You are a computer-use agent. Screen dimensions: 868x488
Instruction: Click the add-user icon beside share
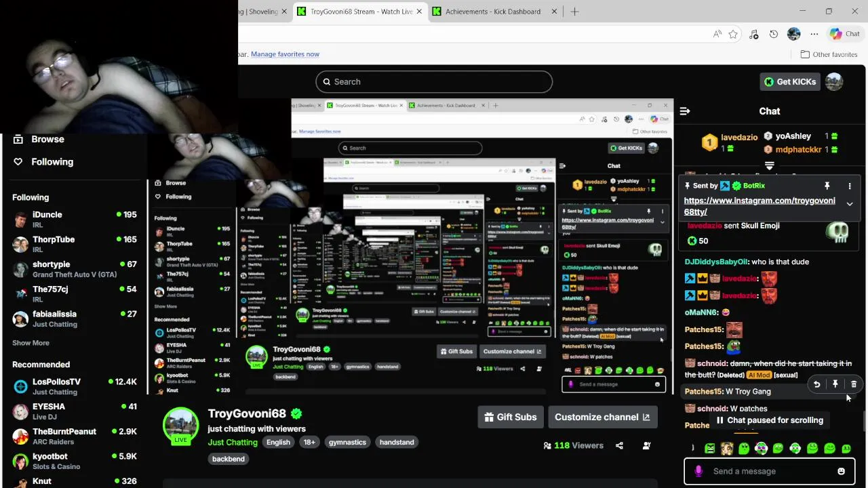[x=646, y=445]
